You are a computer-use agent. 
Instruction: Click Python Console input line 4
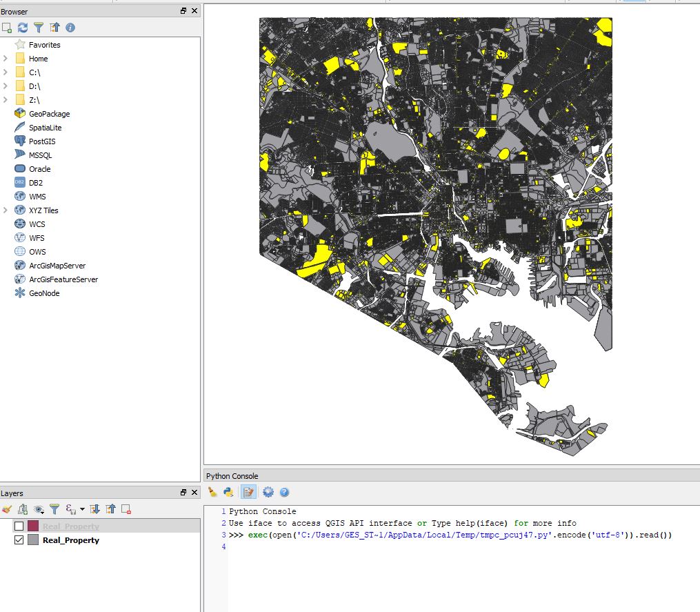point(463,546)
